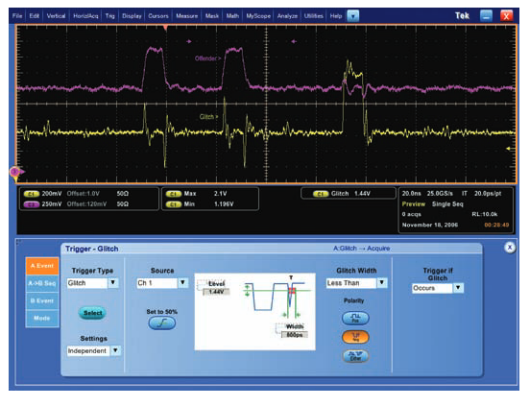This screenshot has height=396, width=525.
Task: Open the Source Ch 1 dropdown arrow
Action: [x=183, y=283]
